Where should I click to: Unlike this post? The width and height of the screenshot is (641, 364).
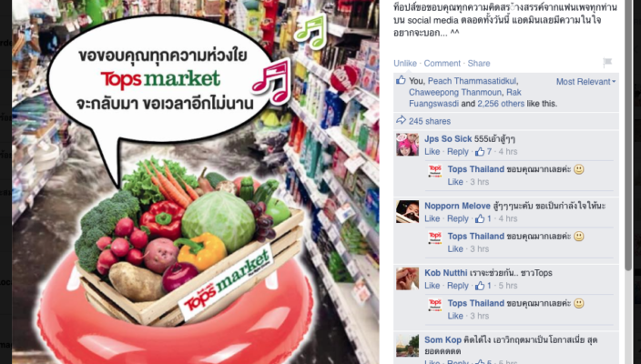tap(405, 64)
